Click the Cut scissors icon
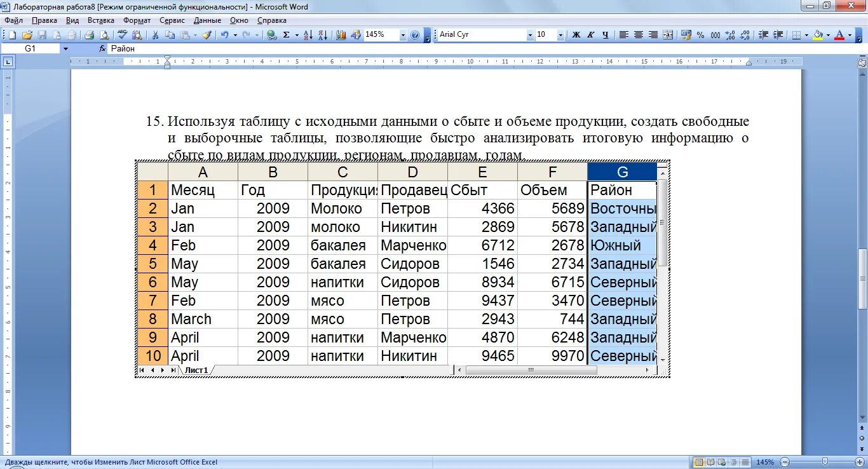This screenshot has height=469, width=868. click(155, 35)
